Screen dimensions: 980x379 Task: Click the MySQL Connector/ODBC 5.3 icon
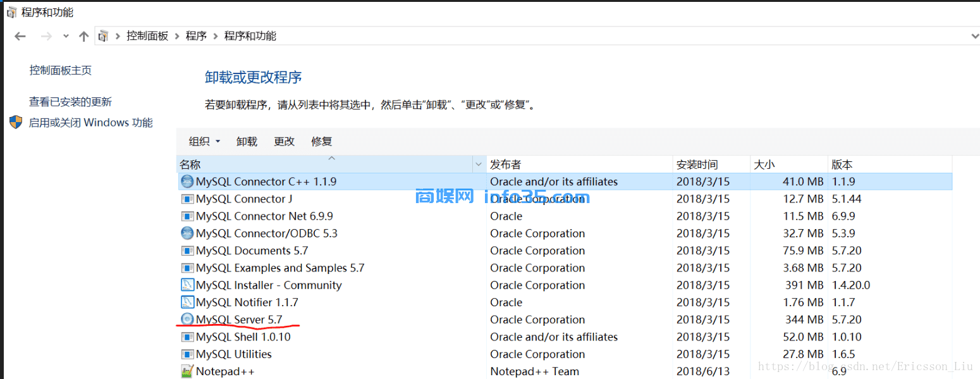(x=187, y=233)
